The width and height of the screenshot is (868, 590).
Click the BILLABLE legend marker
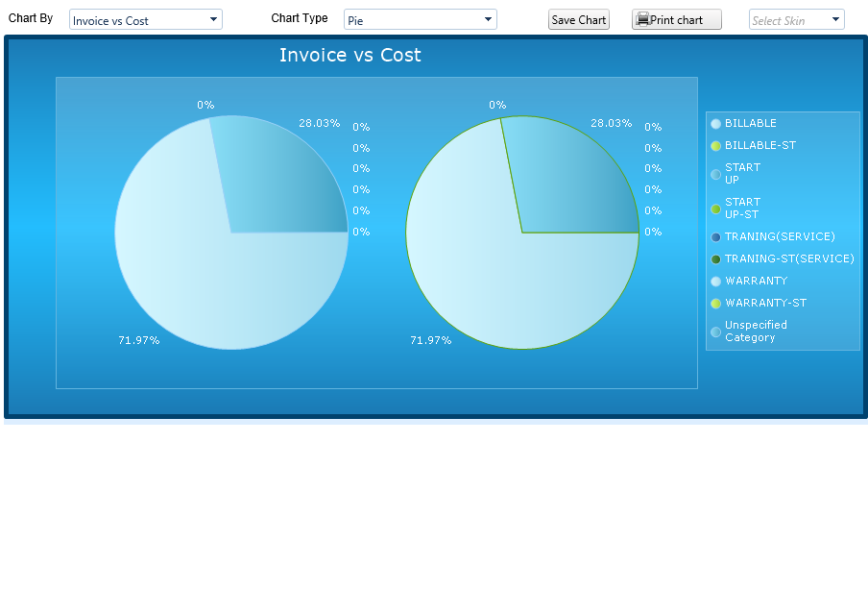click(x=715, y=124)
